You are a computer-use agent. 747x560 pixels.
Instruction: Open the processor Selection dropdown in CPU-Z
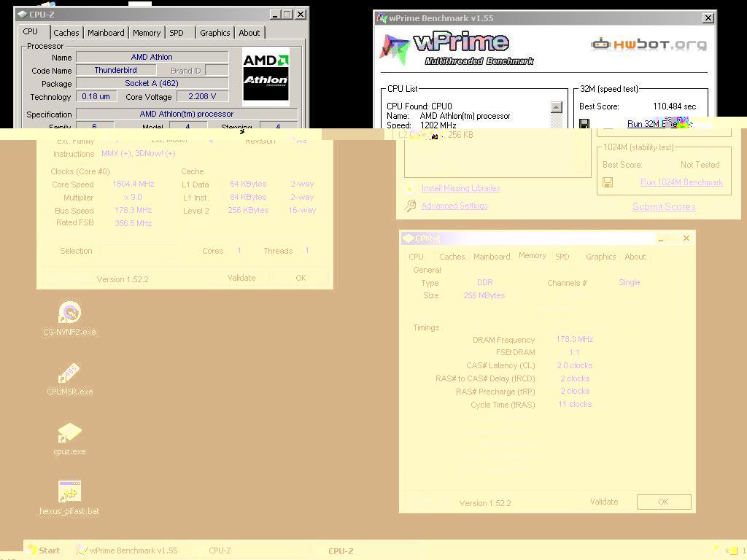tap(139, 251)
